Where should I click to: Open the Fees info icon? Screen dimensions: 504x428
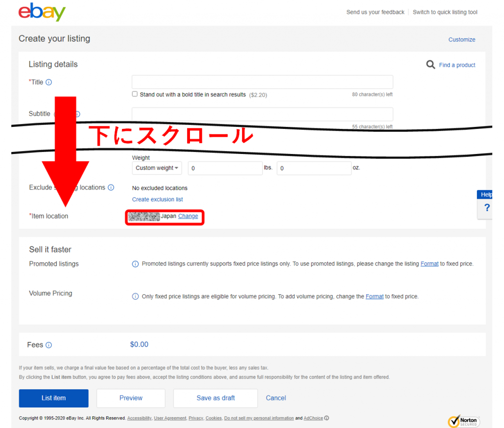49,345
